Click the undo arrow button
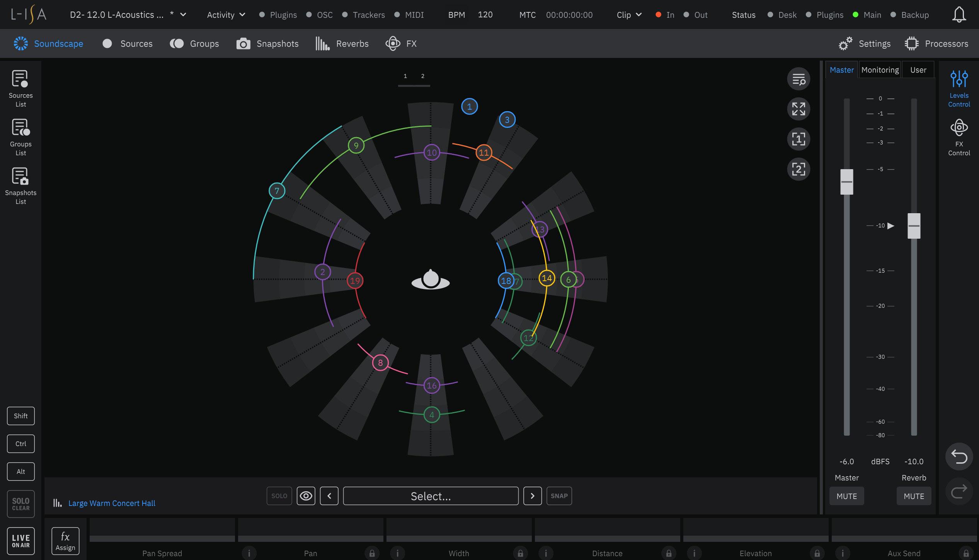This screenshot has height=560, width=979. 959,456
